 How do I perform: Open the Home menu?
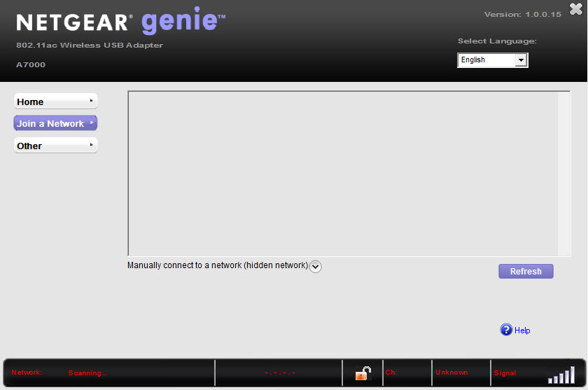coord(55,102)
